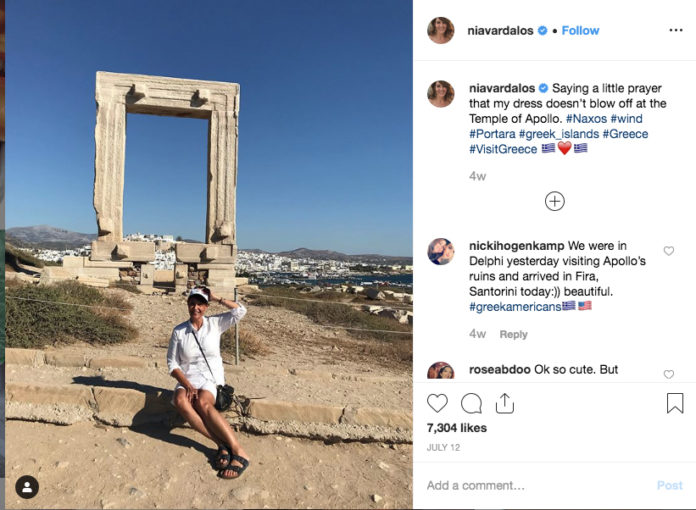This screenshot has width=696, height=510.
Task: Open roseabdoo's profile avatar
Action: 441,372
